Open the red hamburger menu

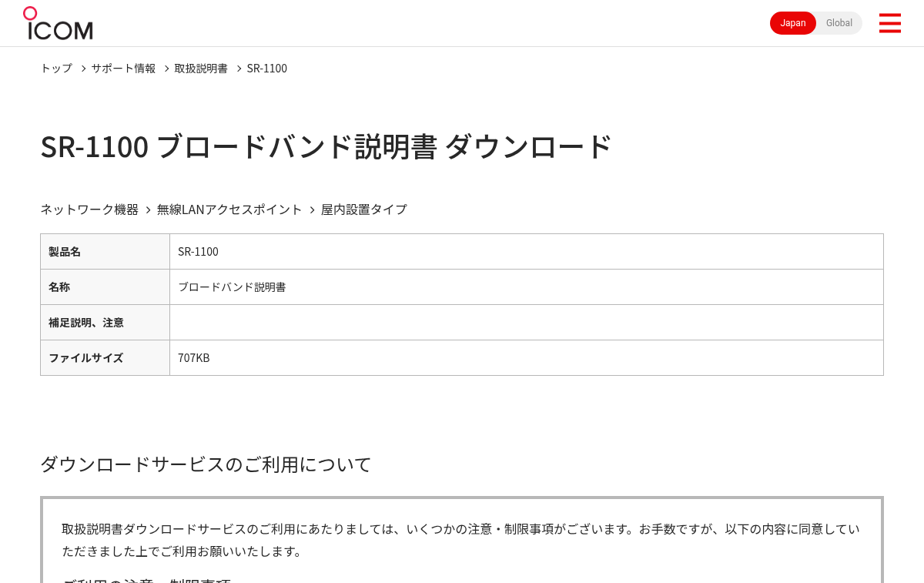pos(889,23)
